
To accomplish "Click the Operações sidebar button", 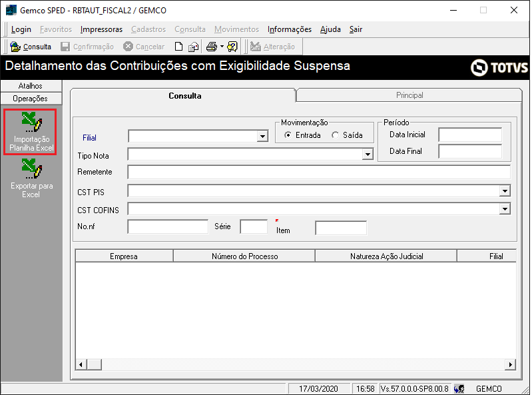I will click(31, 99).
